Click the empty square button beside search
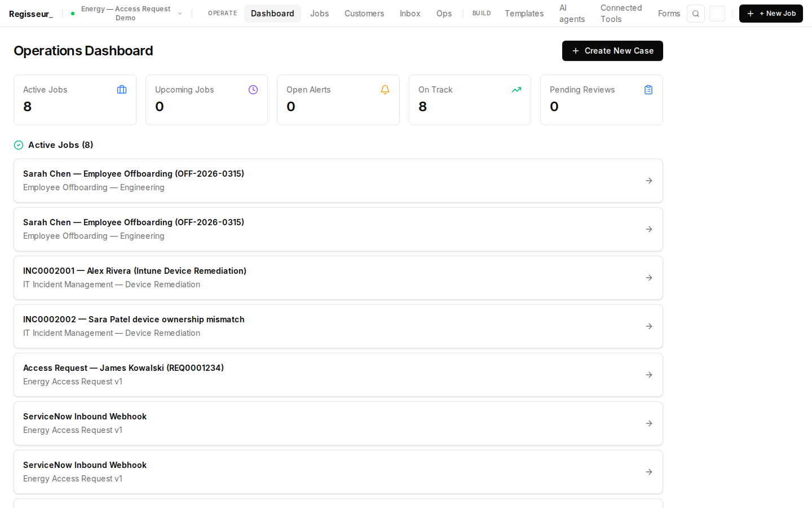812x508 pixels. pos(717,14)
